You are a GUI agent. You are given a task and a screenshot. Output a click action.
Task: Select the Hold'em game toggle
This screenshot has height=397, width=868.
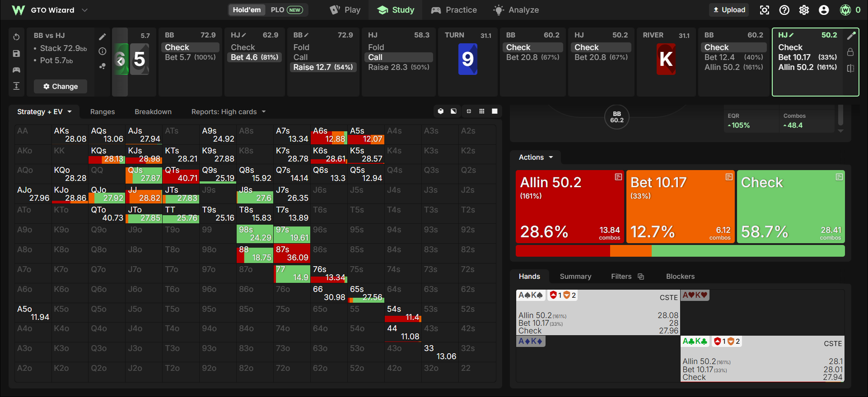tap(247, 10)
